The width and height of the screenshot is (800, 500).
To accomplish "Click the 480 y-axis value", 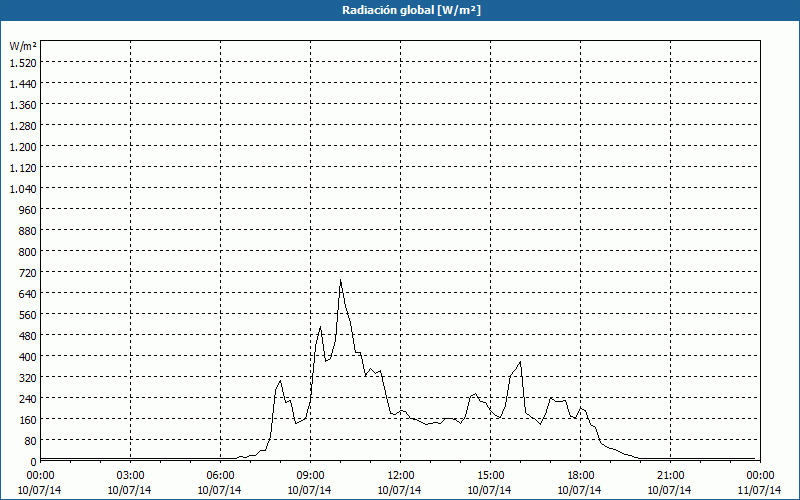I will click(28, 336).
